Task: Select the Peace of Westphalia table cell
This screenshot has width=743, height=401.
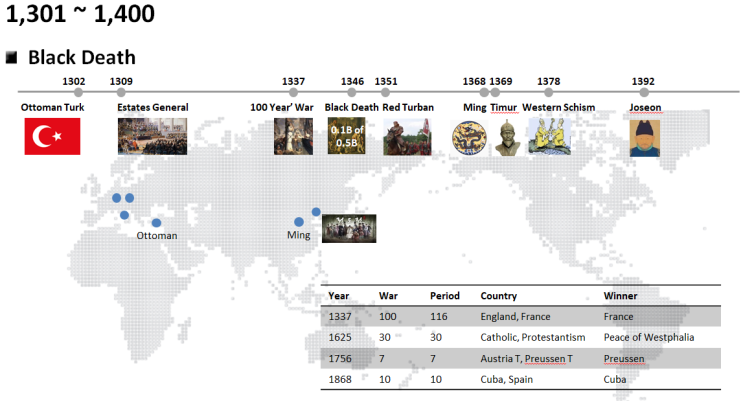Action: click(649, 337)
